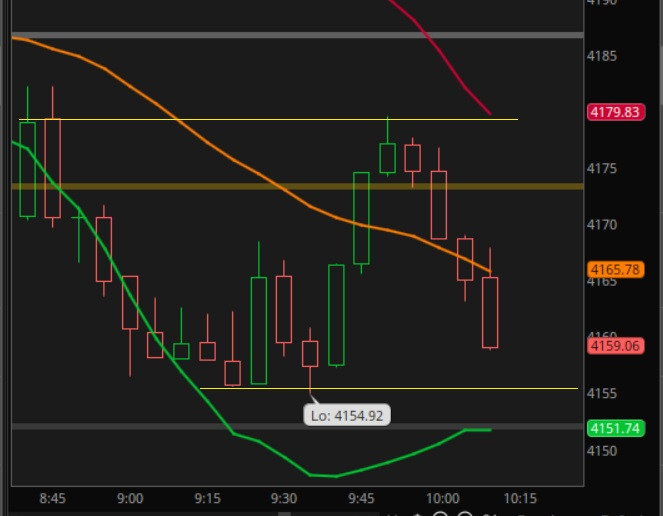
Task: Click the 10:00 time axis label
Action: 443,498
